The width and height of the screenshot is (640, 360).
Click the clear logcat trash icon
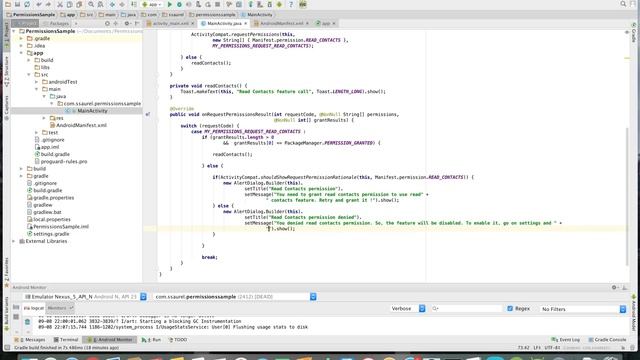pos(27,322)
